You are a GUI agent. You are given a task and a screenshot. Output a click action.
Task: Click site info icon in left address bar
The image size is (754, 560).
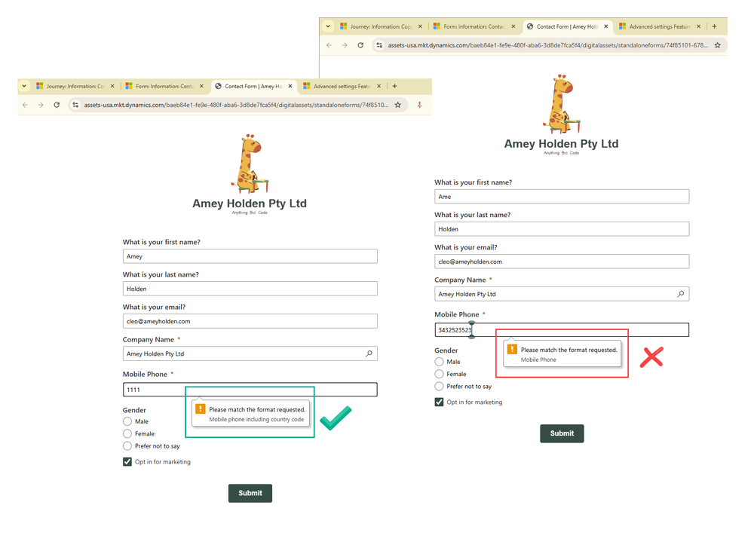point(75,105)
